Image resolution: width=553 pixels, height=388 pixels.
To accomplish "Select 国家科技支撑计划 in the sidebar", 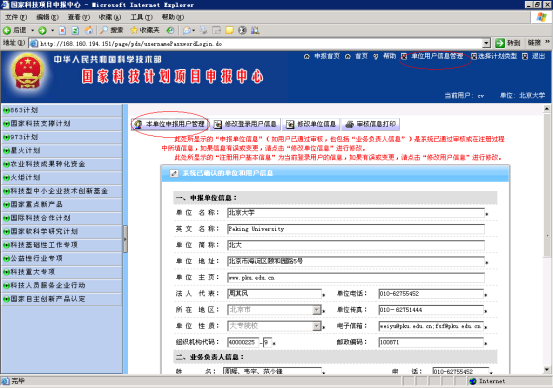I will point(62,123).
